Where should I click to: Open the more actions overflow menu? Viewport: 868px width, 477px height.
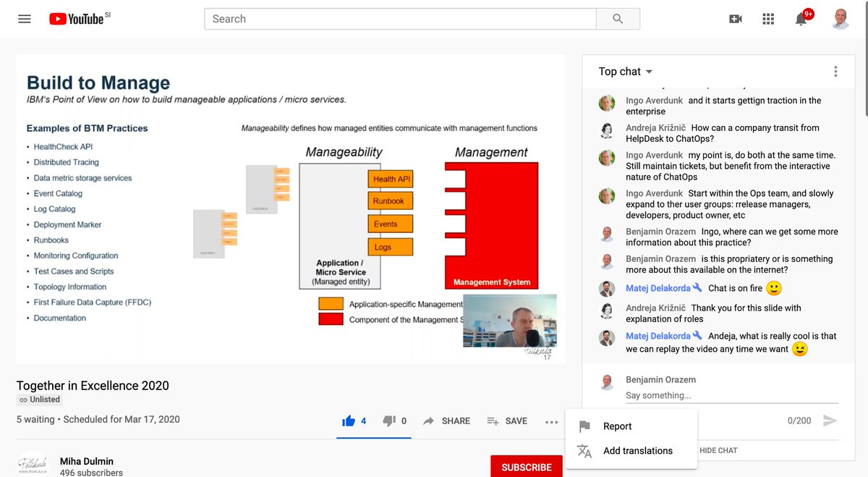coord(551,421)
